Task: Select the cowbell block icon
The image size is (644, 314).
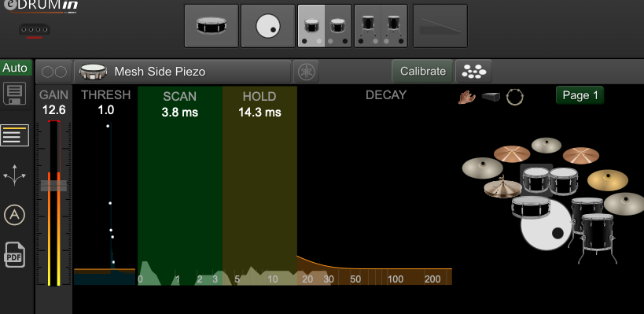Action: (x=491, y=97)
